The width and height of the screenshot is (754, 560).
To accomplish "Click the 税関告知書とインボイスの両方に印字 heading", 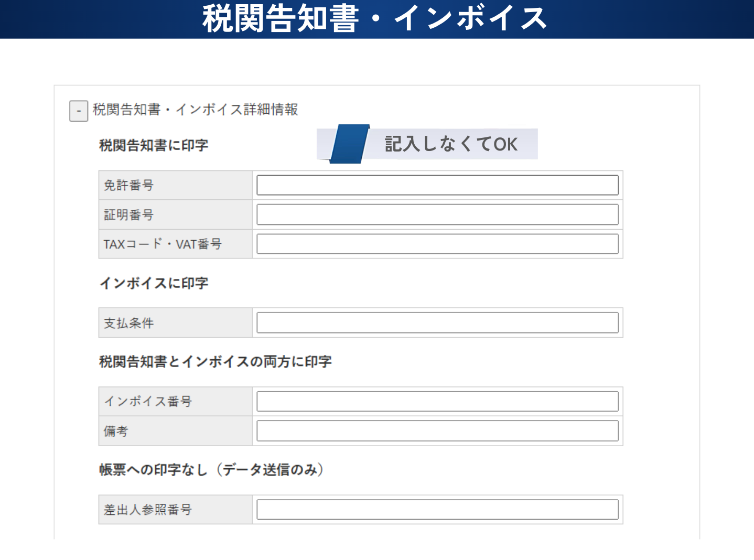I will 216,362.
